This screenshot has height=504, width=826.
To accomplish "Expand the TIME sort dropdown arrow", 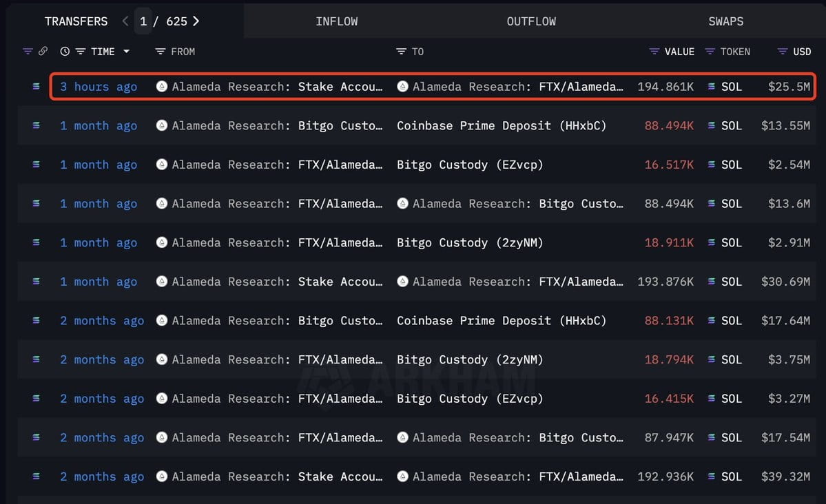I will (126, 52).
